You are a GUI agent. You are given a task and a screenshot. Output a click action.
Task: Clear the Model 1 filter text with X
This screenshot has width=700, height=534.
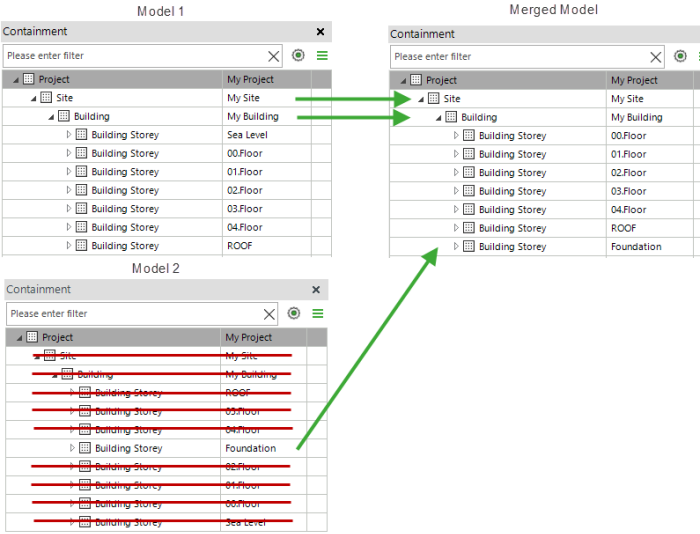click(273, 56)
